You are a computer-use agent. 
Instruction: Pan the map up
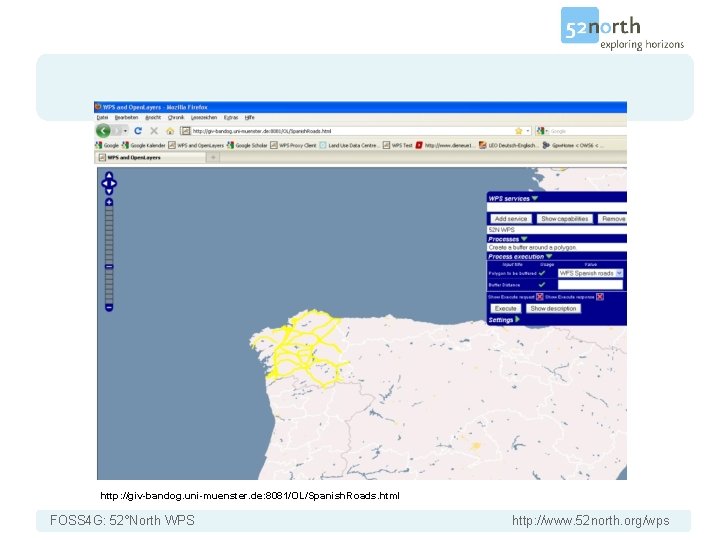tap(109, 175)
